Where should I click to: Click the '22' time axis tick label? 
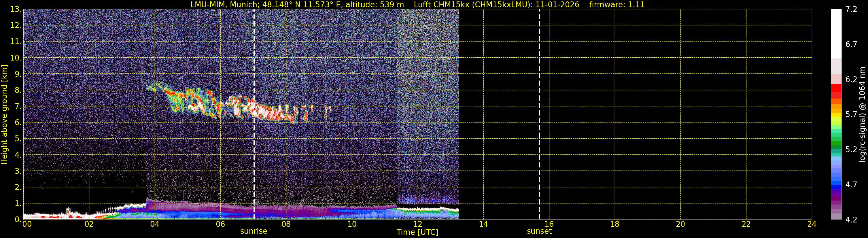pos(746,224)
